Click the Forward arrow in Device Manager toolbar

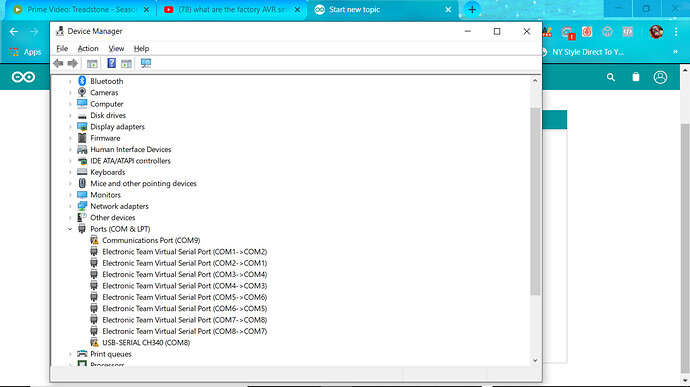[73, 63]
